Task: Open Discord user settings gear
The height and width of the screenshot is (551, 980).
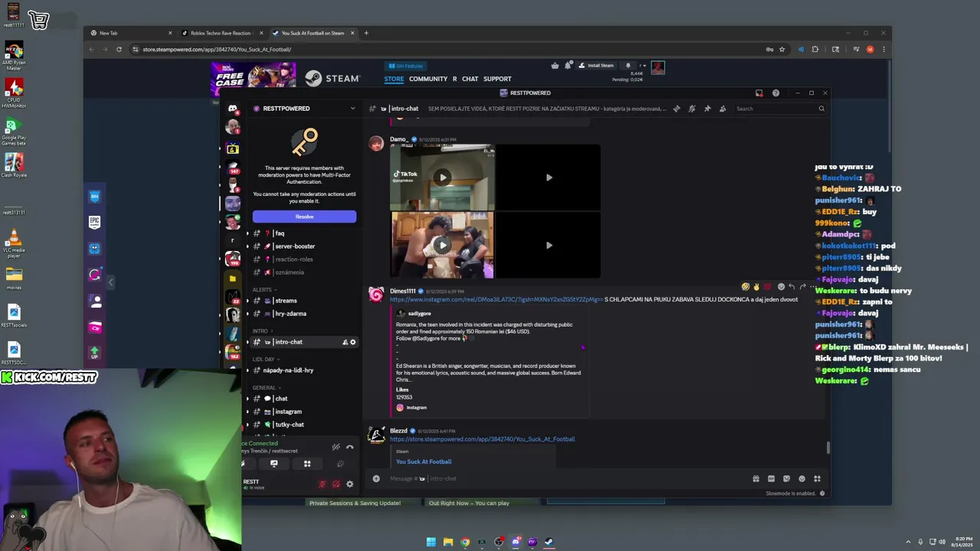Action: (x=350, y=484)
